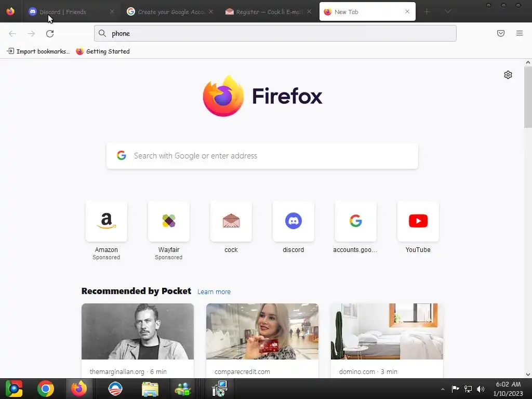The image size is (532, 399).
Task: Click the Firefox taskbar icon
Action: 79,389
